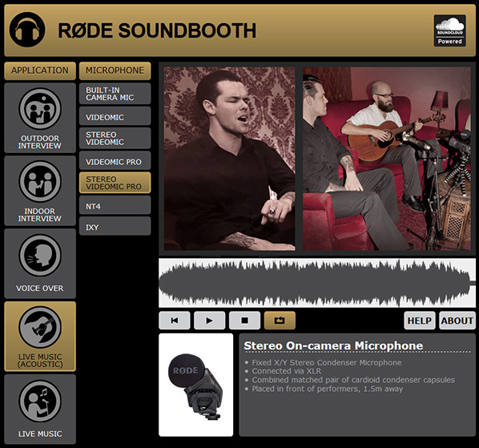The image size is (479, 448).
Task: Choose the Live Music singer icon
Action: coord(40,401)
